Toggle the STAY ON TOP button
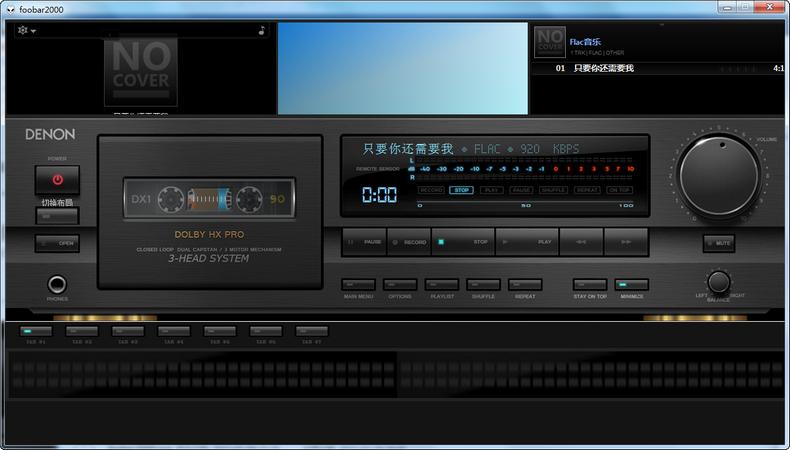This screenshot has width=790, height=450. [x=590, y=285]
